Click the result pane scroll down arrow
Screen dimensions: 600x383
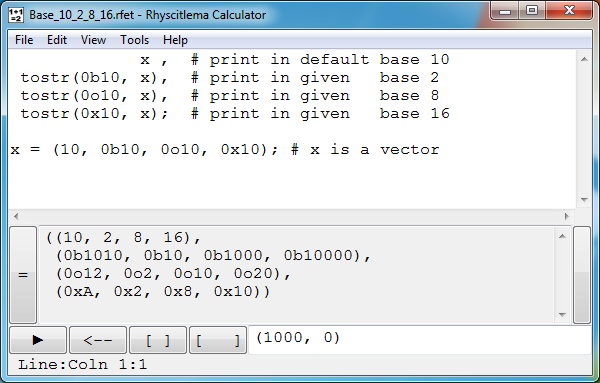[x=562, y=315]
